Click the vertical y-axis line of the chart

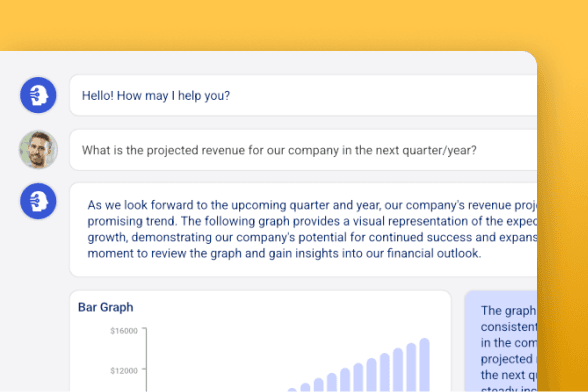click(x=146, y=360)
